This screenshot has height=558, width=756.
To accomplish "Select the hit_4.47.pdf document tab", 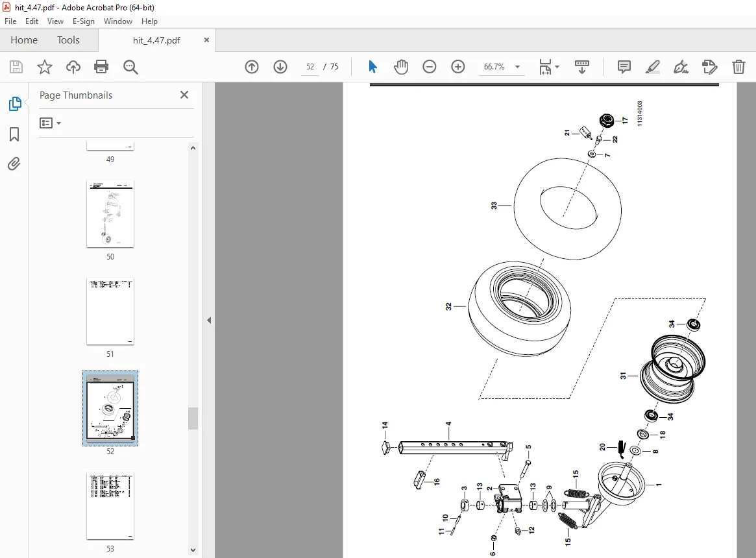I will 156,40.
